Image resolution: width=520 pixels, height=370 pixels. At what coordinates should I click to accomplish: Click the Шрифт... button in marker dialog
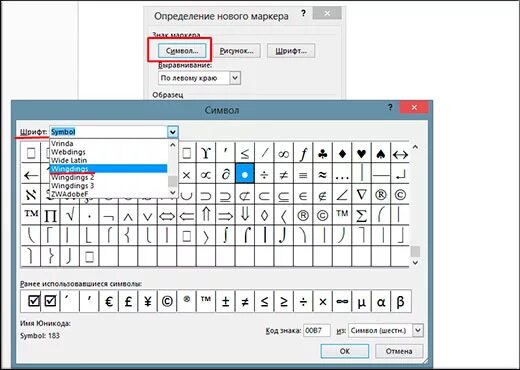291,51
